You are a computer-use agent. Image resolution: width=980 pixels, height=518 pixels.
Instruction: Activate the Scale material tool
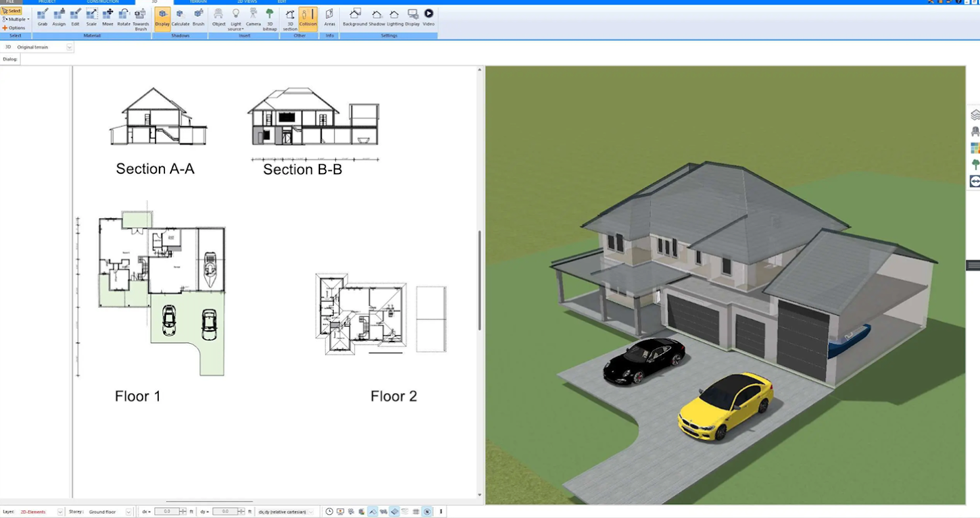(91, 17)
